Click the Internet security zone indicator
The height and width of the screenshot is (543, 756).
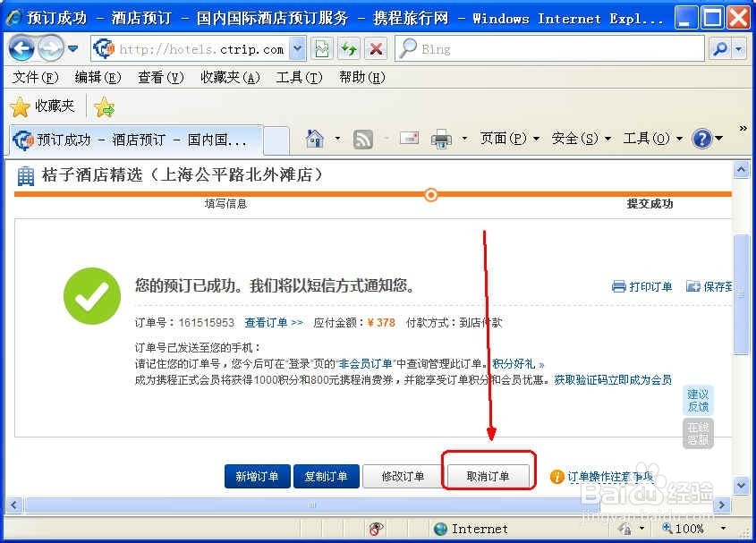tap(471, 529)
